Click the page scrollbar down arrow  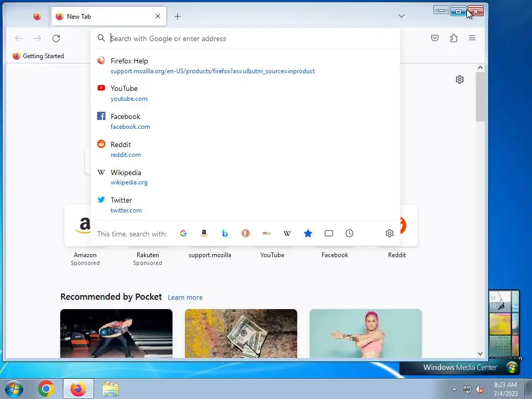pyautogui.click(x=480, y=353)
